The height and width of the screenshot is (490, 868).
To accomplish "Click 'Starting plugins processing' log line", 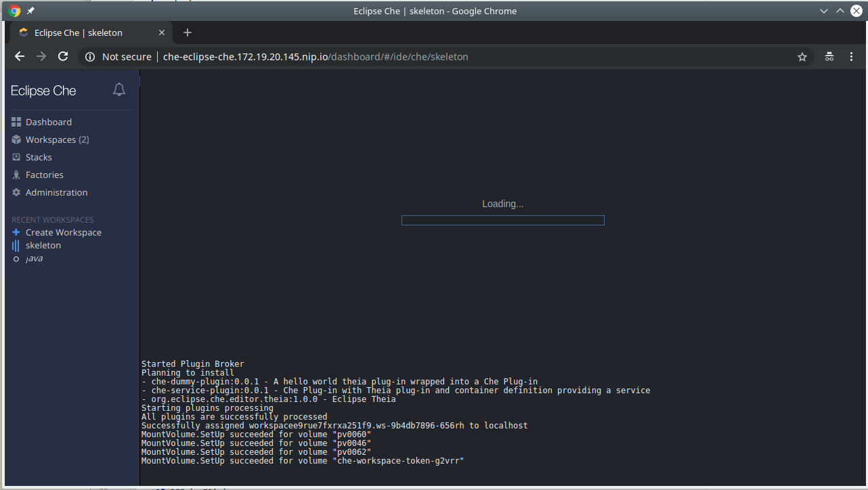I will click(207, 408).
